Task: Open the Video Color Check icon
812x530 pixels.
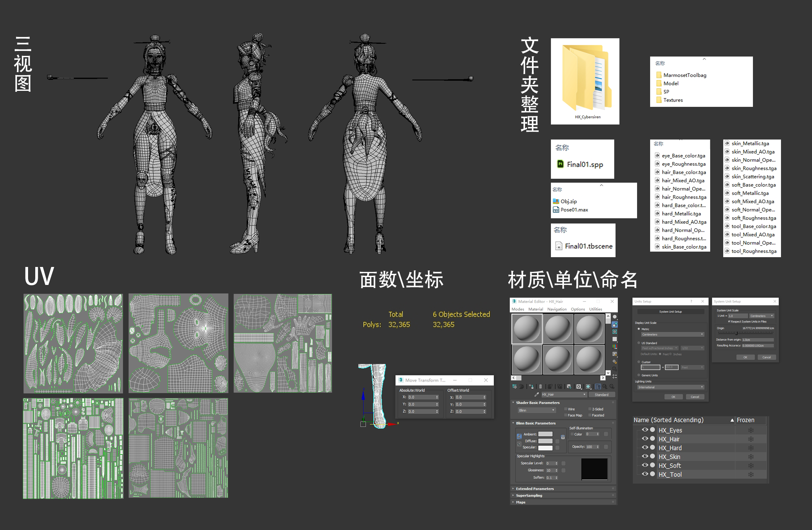Action: (615, 346)
